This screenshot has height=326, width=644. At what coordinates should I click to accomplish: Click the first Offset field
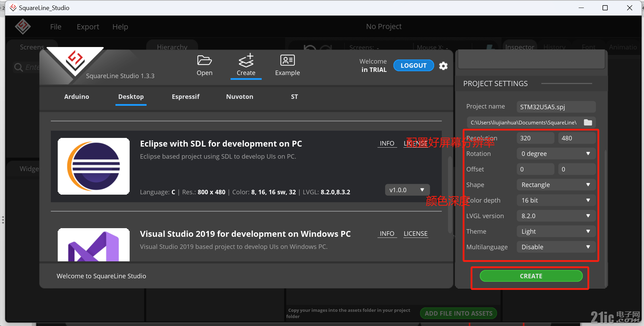point(535,169)
